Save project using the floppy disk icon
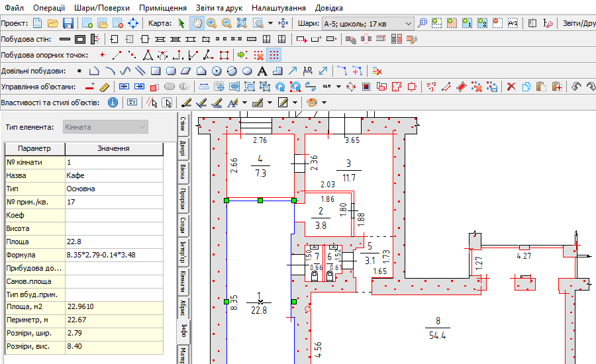 [68, 23]
